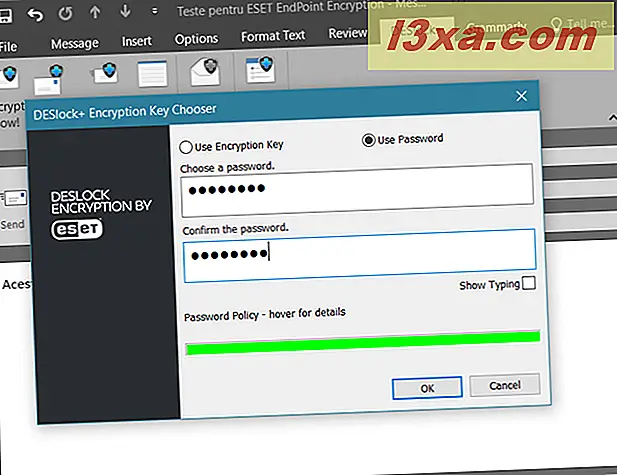Click the Save icon in title bar

[x=6, y=16]
